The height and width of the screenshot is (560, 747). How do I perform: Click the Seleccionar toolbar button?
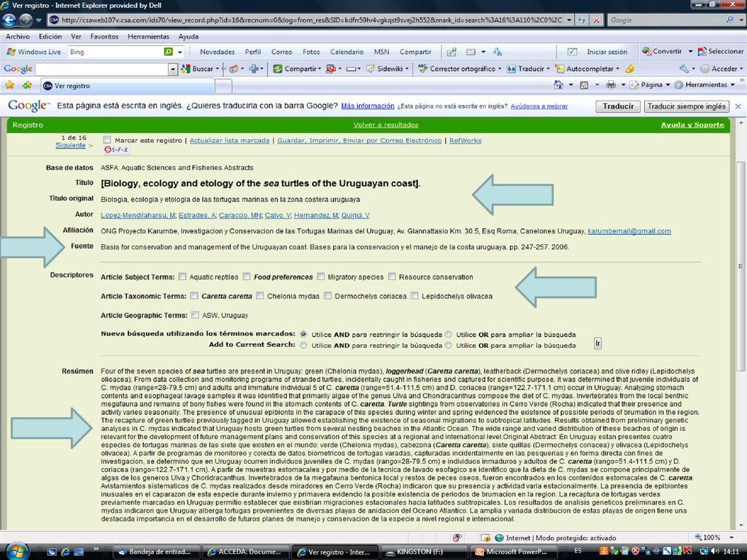(x=721, y=52)
